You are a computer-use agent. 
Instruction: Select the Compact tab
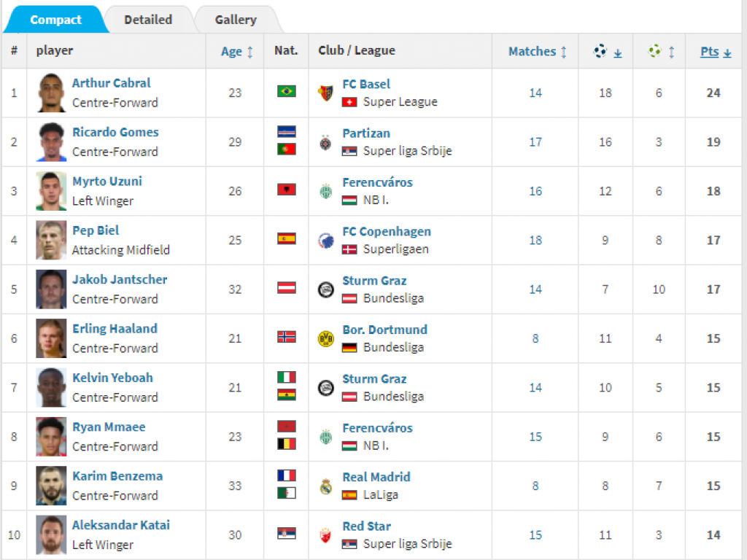pos(55,20)
